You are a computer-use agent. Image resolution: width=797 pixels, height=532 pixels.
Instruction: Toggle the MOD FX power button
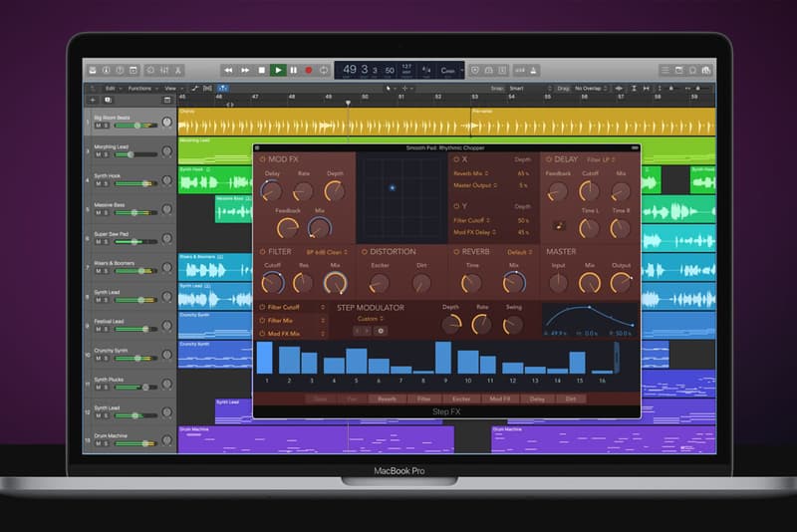(x=262, y=159)
